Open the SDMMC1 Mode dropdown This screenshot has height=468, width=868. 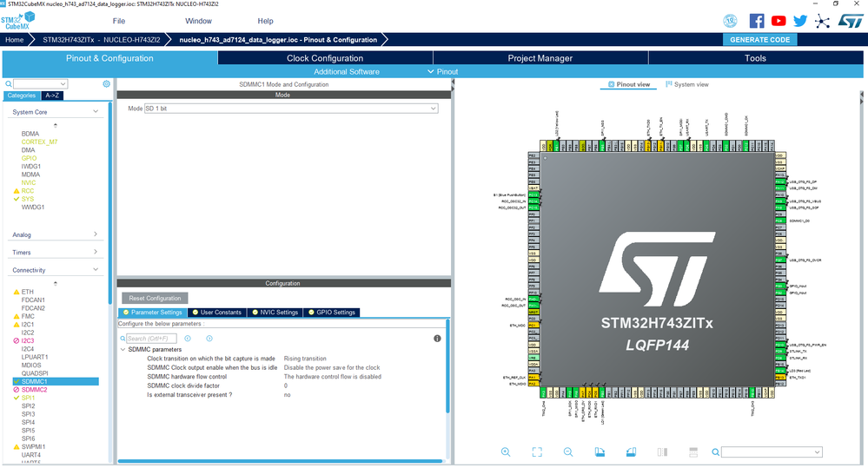click(x=291, y=109)
